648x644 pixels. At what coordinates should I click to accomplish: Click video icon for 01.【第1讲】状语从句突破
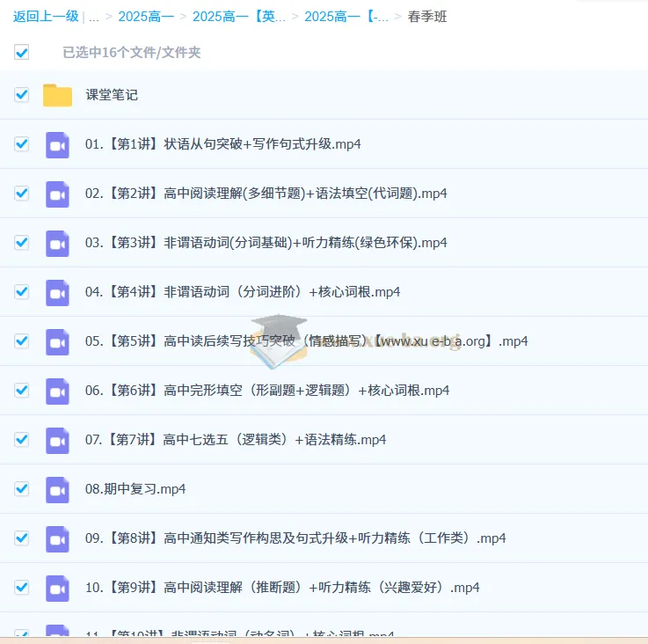pos(57,144)
